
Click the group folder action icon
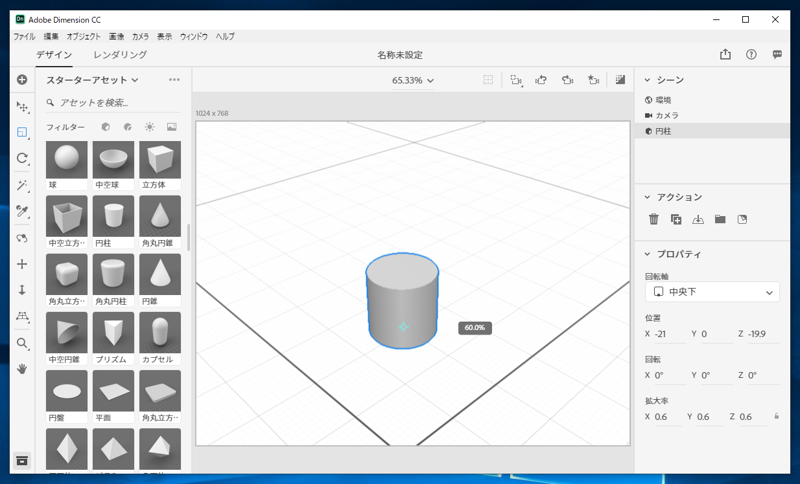(720, 219)
